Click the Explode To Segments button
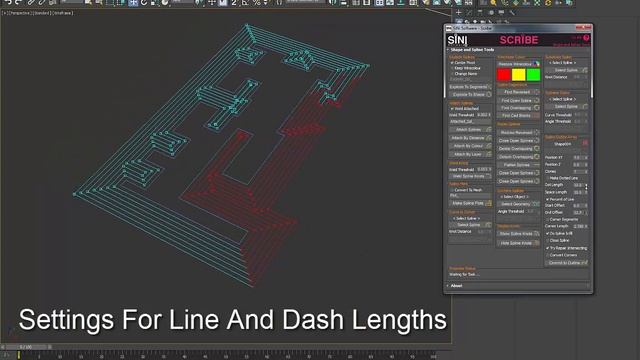The height and width of the screenshot is (360, 640). point(470,87)
